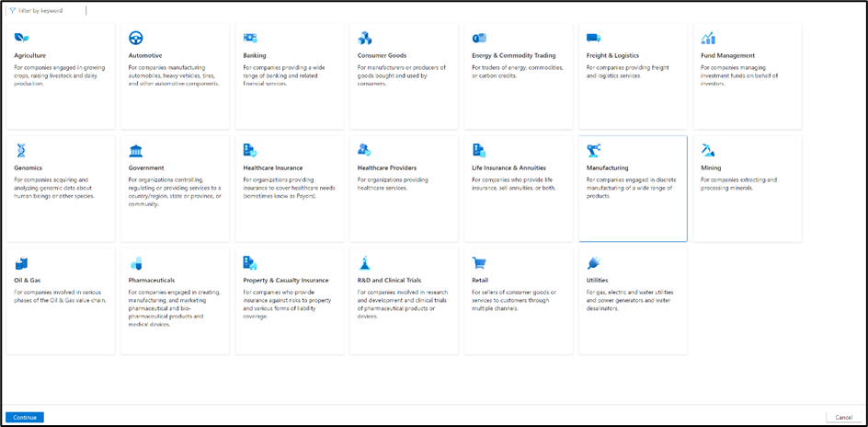The image size is (868, 427).
Task: Click the Pharmaceuticals description about medical devices
Action: pyautogui.click(x=175, y=308)
